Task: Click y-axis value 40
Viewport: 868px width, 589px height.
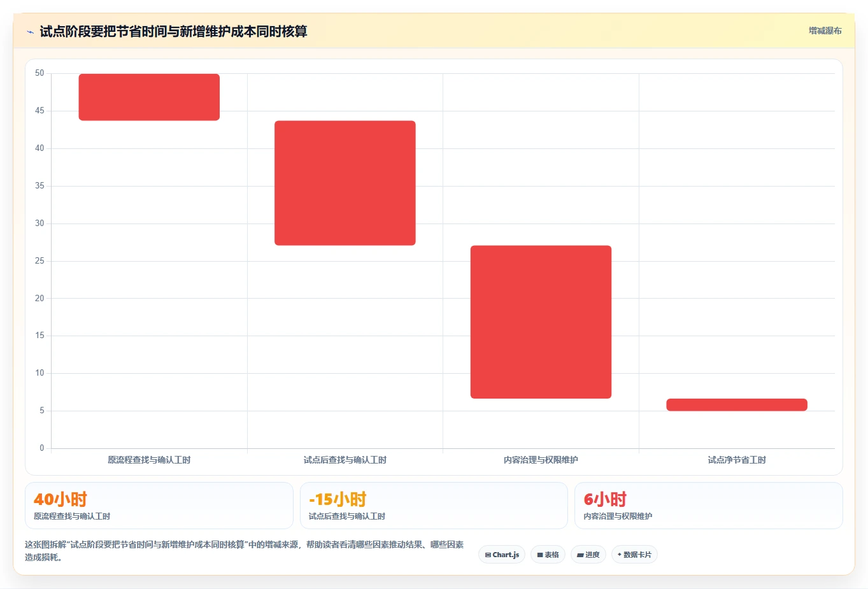Action: click(x=39, y=148)
